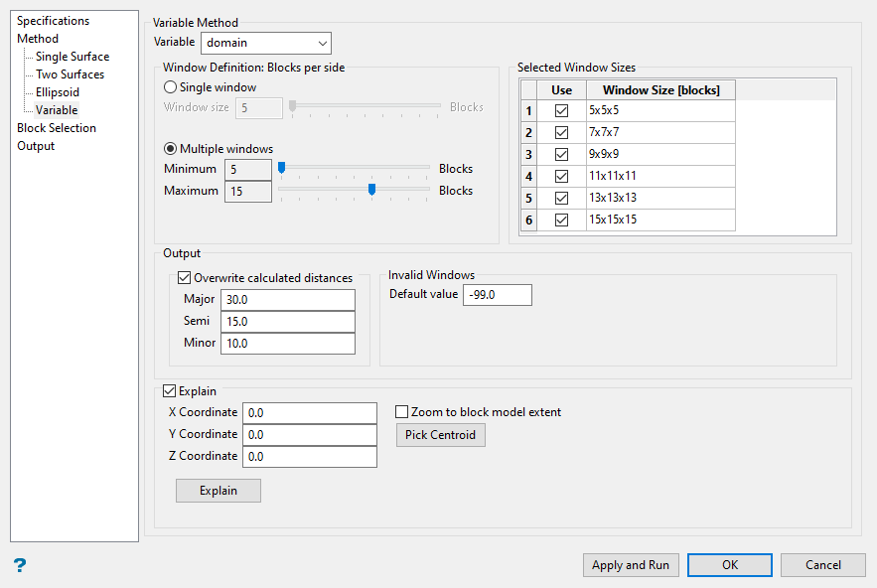Screen dimensions: 877x588
Task: Click the Minimum window size slider handle
Action: (282, 169)
